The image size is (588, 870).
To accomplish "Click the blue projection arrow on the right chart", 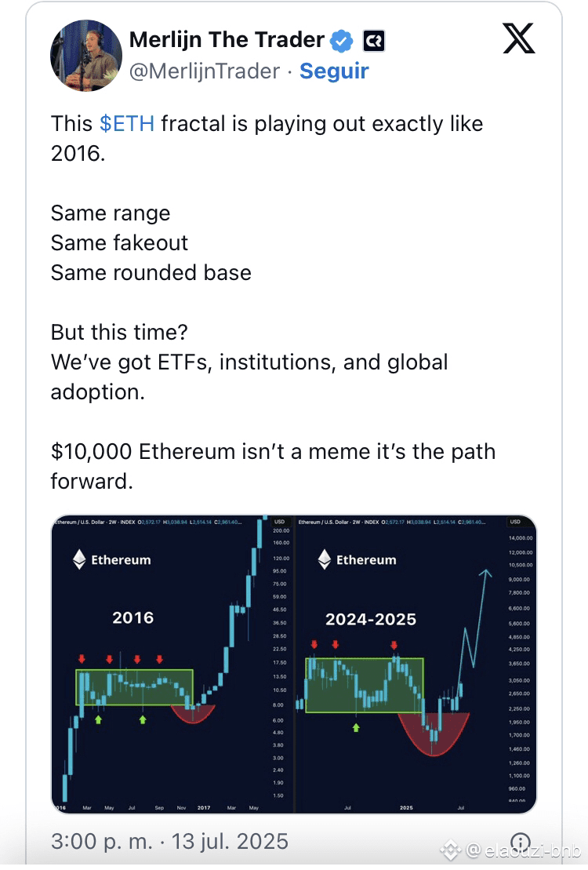I will (475, 619).
